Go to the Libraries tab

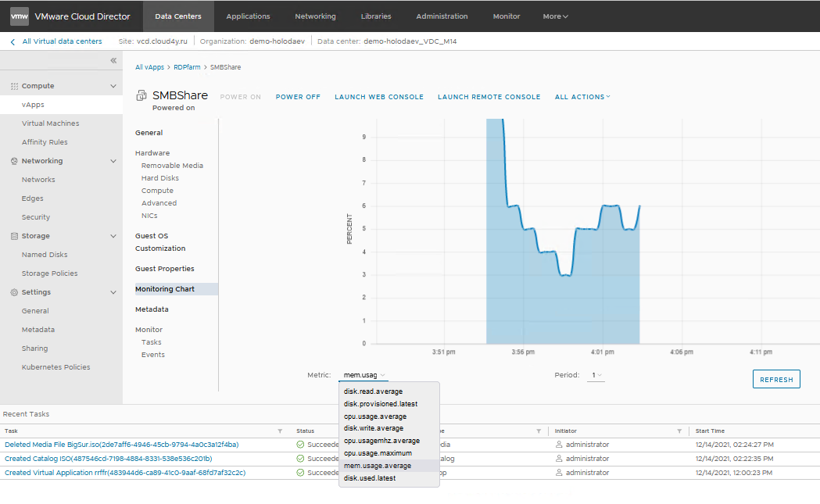(376, 16)
